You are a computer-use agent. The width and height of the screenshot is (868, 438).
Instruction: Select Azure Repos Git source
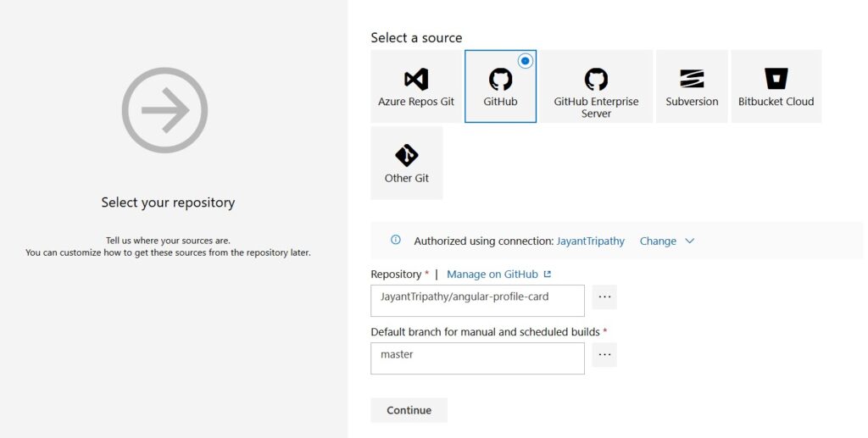[416, 86]
